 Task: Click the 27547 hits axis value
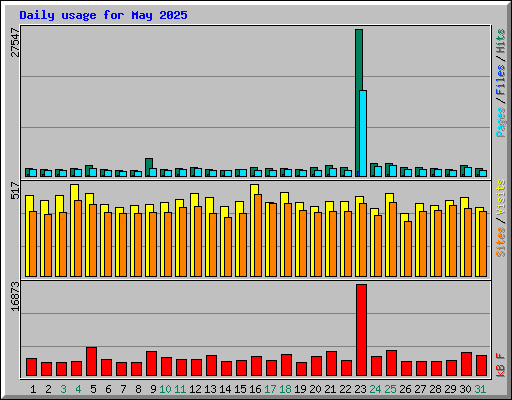pyautogui.click(x=16, y=42)
